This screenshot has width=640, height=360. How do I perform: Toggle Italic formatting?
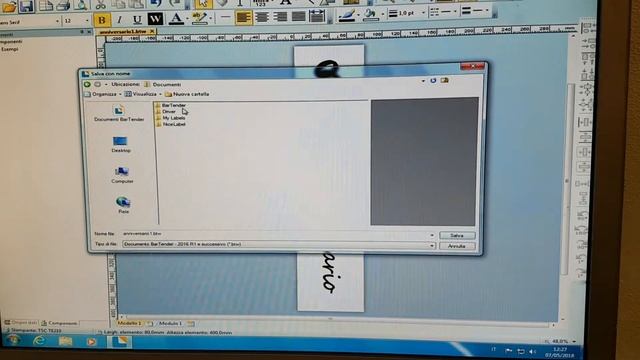(120, 19)
